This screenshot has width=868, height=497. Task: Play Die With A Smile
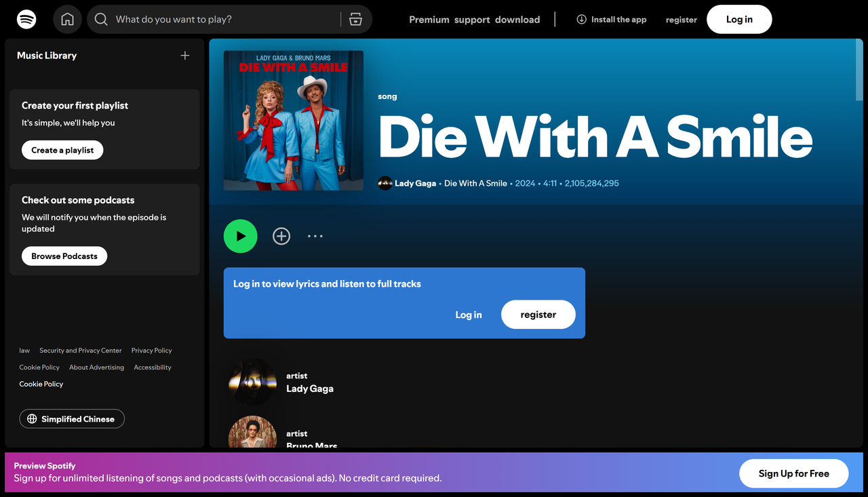pos(241,236)
